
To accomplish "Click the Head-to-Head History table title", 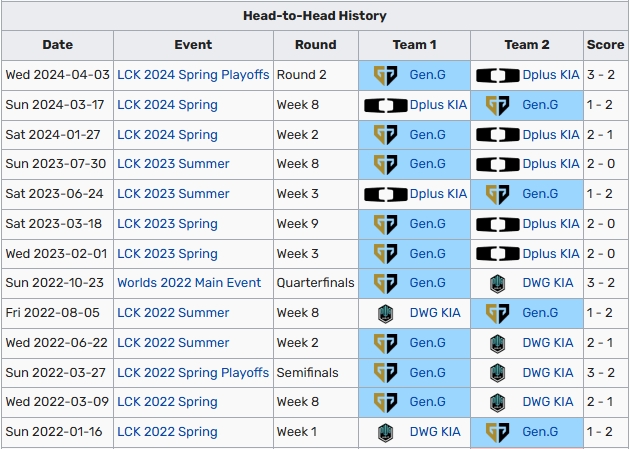I will pyautogui.click(x=315, y=16).
